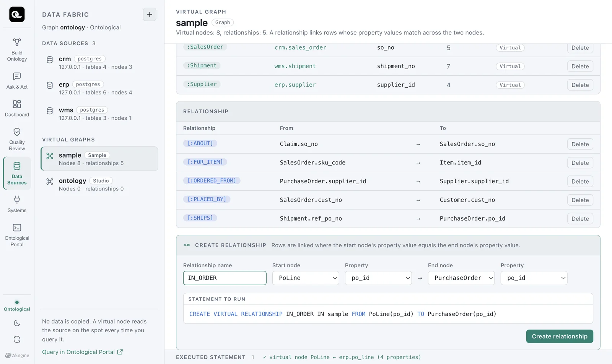The width and height of the screenshot is (612, 364).
Task: Click the [:PLACED_BY] relationship tag
Action: pyautogui.click(x=207, y=199)
